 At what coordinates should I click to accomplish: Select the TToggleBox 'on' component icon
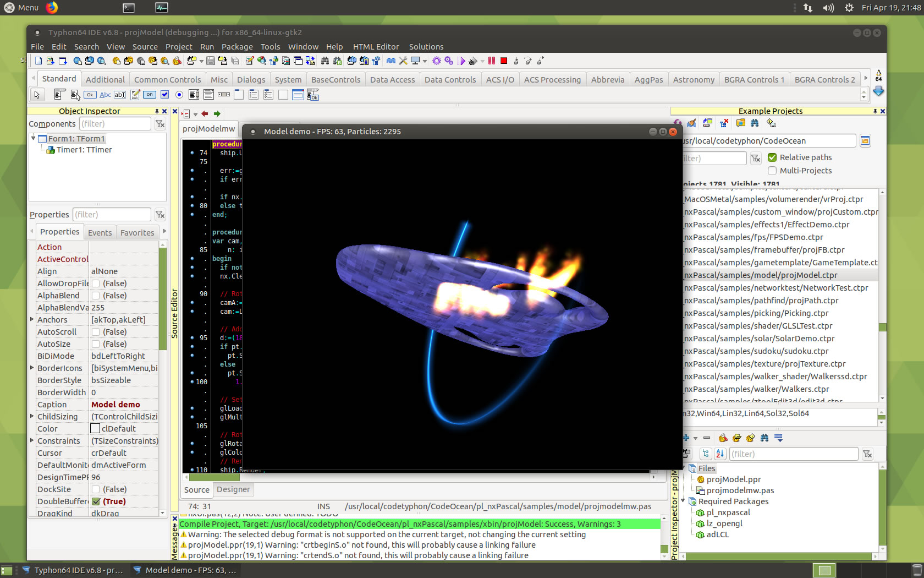pyautogui.click(x=150, y=95)
